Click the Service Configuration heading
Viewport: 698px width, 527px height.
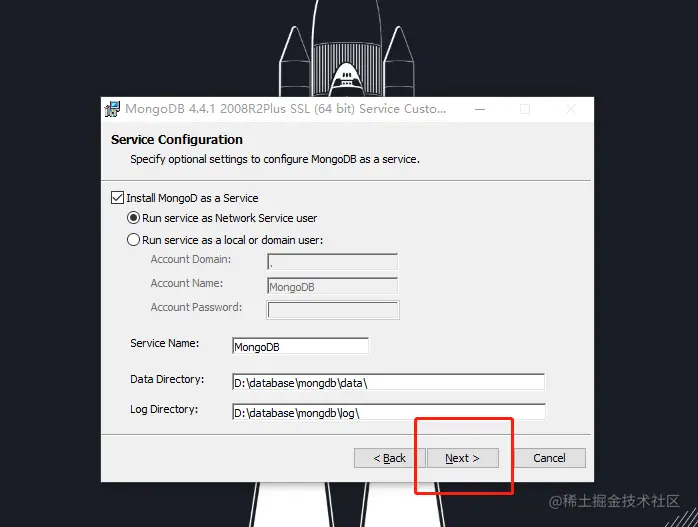pos(177,140)
